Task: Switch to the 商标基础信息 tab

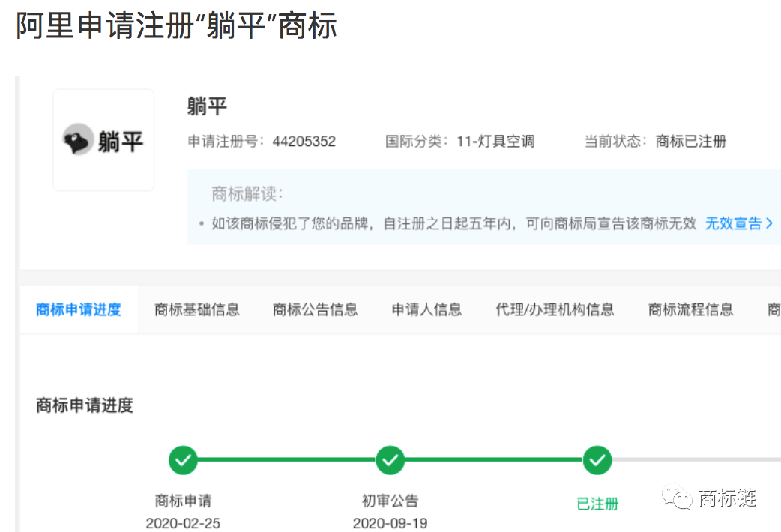Action: pos(196,309)
